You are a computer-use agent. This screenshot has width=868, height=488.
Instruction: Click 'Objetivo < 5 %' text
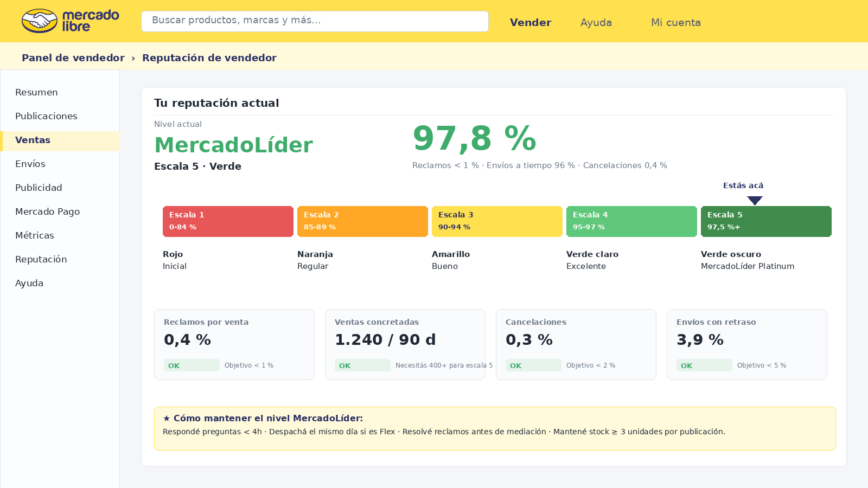click(762, 365)
